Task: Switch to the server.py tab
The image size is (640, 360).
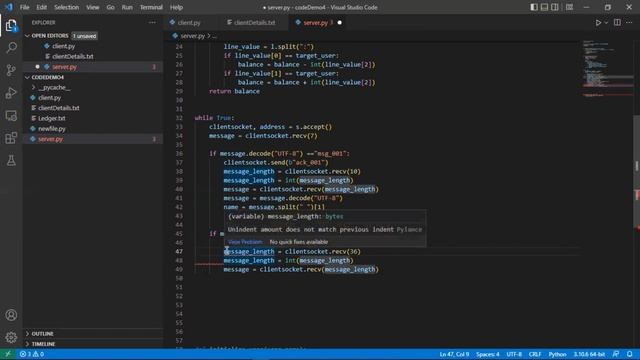Action: (318, 23)
